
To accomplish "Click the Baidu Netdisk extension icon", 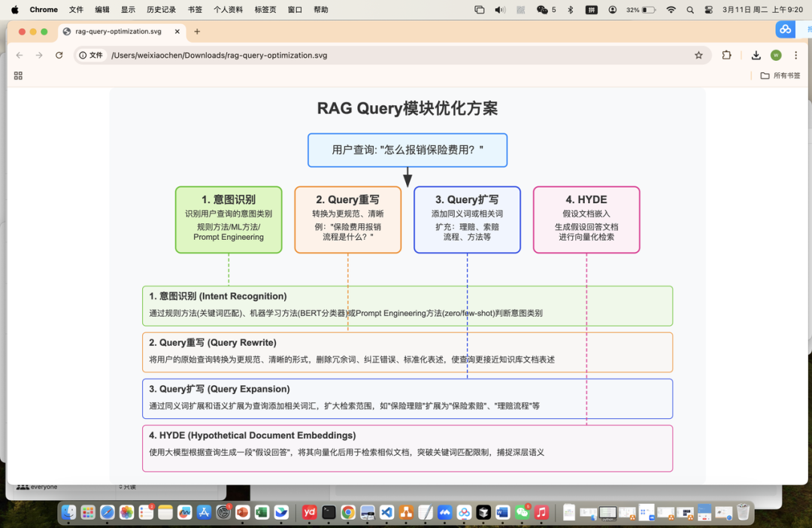I will pos(785,29).
